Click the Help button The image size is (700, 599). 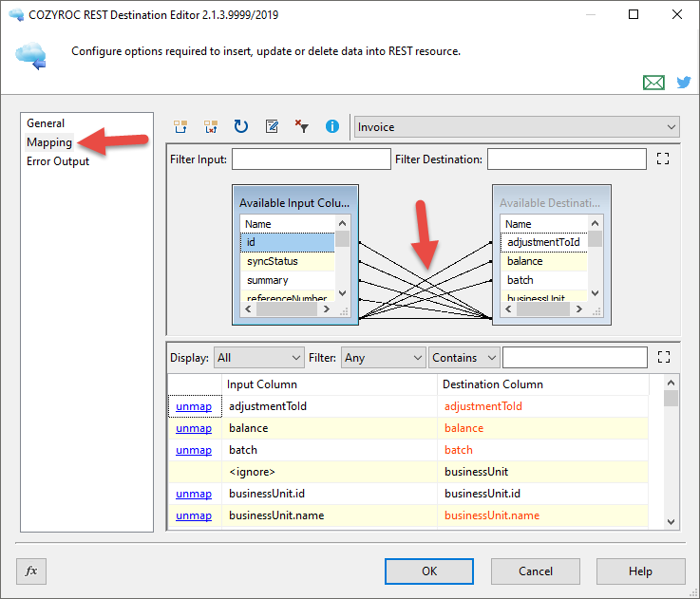(x=640, y=571)
